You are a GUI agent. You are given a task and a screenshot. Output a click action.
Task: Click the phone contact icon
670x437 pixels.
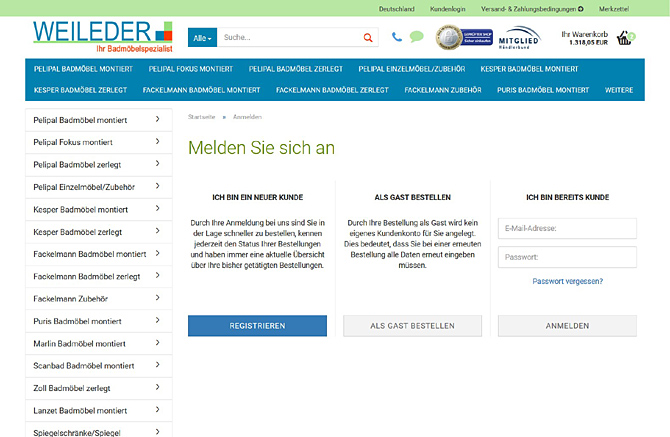397,37
